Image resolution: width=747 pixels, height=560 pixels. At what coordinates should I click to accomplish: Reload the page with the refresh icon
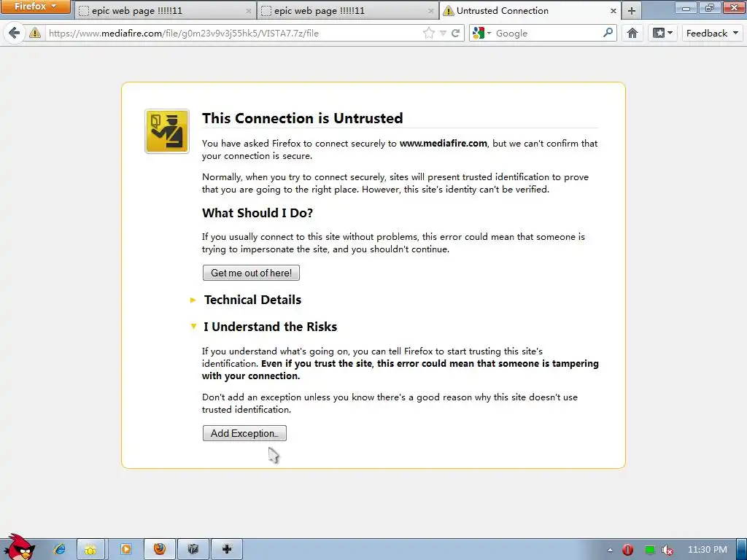tap(455, 33)
